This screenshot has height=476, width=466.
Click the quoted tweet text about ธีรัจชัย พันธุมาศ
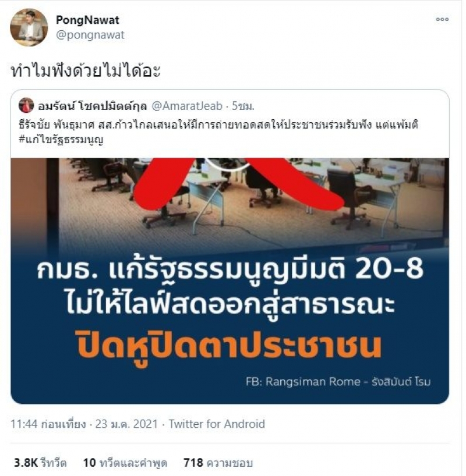(218, 125)
